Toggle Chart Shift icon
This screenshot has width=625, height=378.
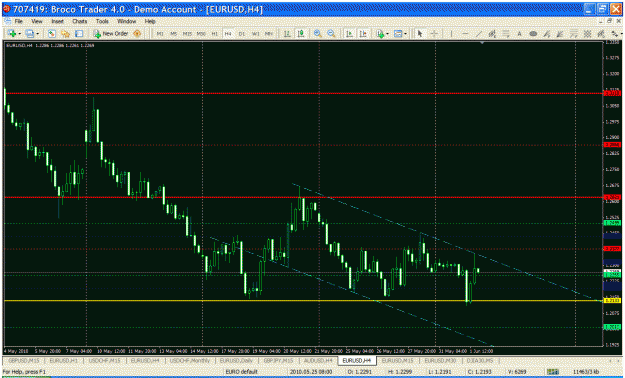pyautogui.click(x=363, y=34)
